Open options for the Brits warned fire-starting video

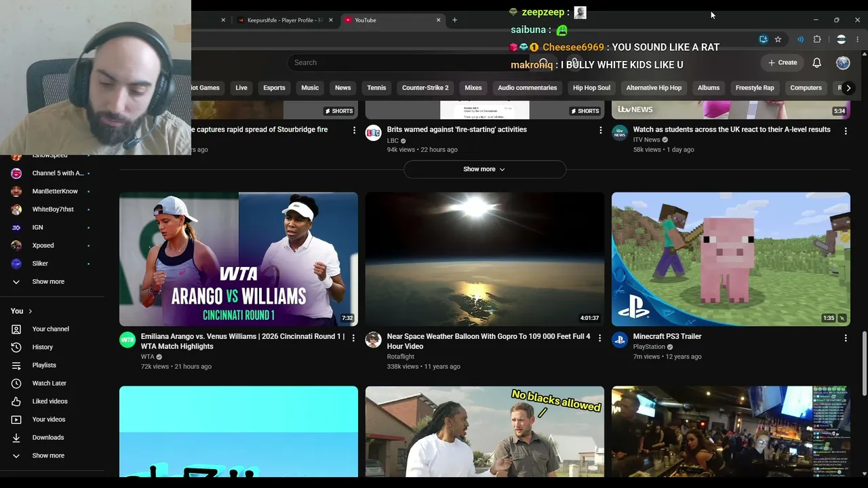599,130
